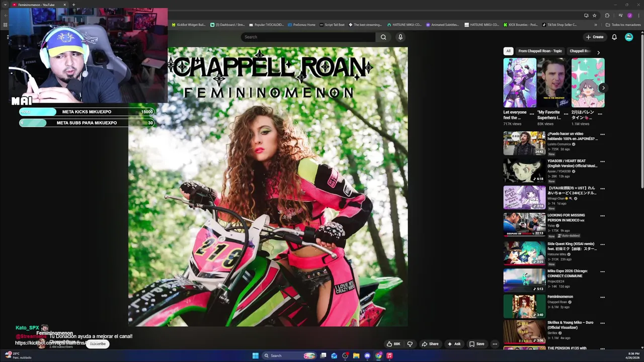Open the Skrillex & Young Miko Duro video
Viewport: 644px width, 362px height.
(x=524, y=331)
